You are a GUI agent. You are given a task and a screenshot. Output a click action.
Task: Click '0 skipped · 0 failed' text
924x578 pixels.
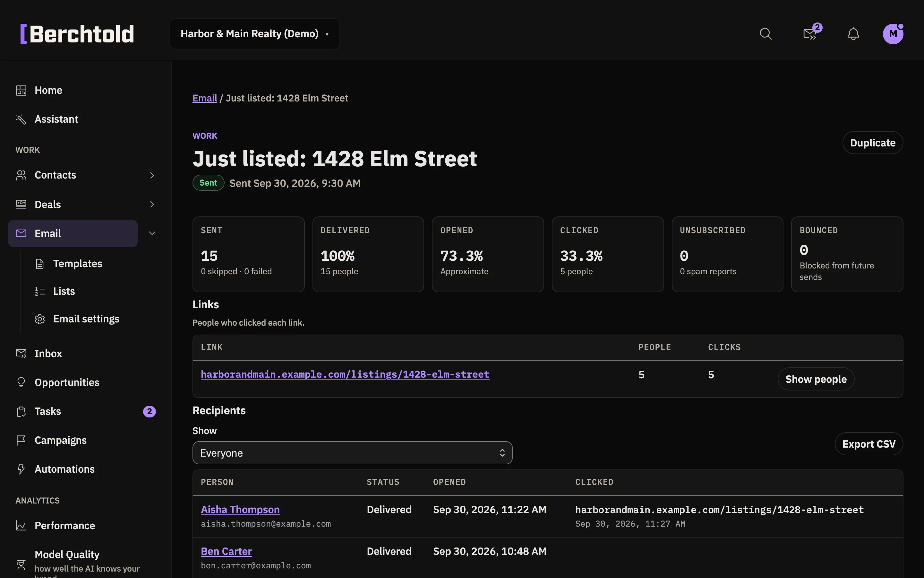tap(236, 271)
